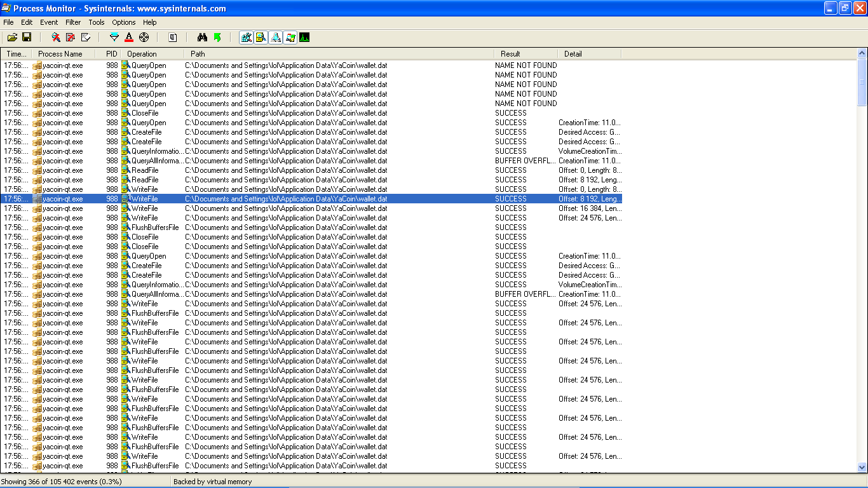
Task: Clear the event display via toolbar icon
Action: pyautogui.click(x=85, y=37)
